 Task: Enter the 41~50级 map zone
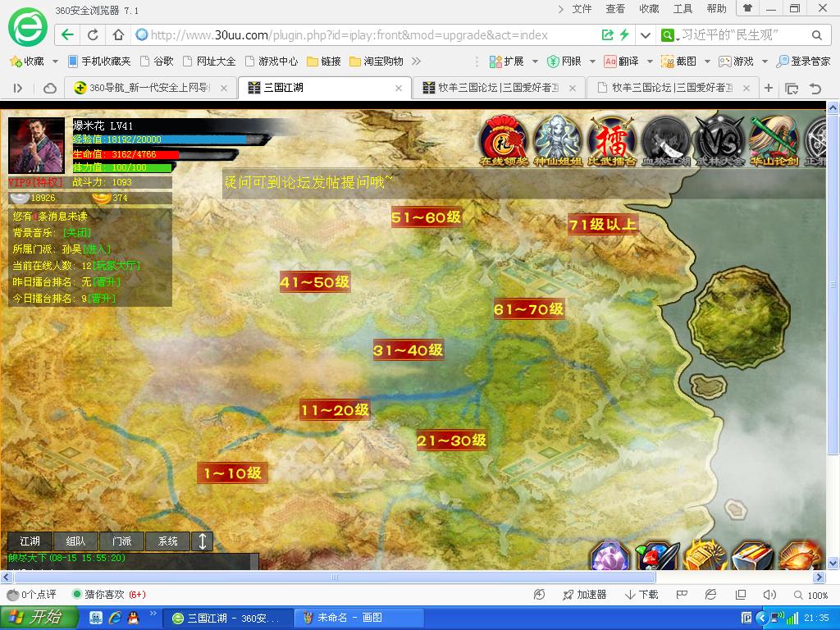coord(315,282)
